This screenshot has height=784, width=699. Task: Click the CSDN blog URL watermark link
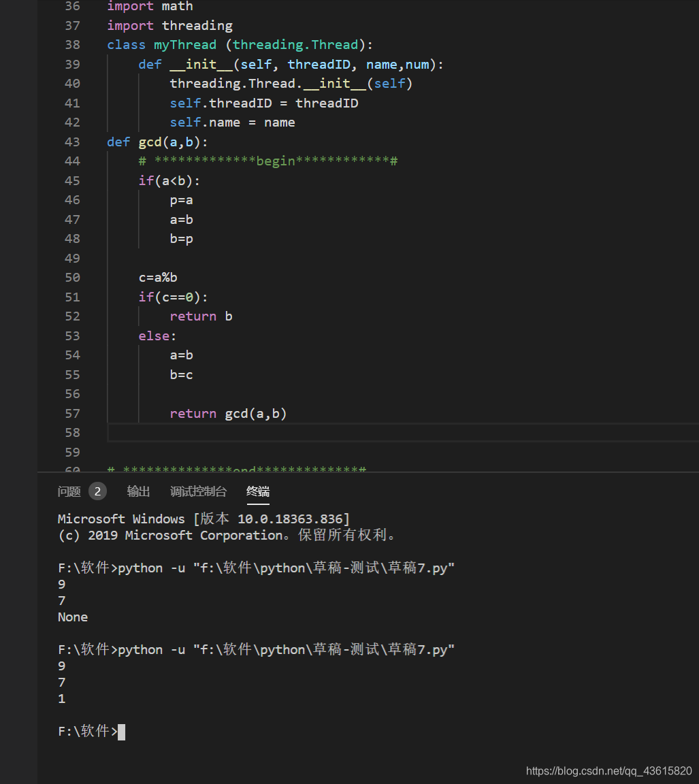tap(608, 771)
